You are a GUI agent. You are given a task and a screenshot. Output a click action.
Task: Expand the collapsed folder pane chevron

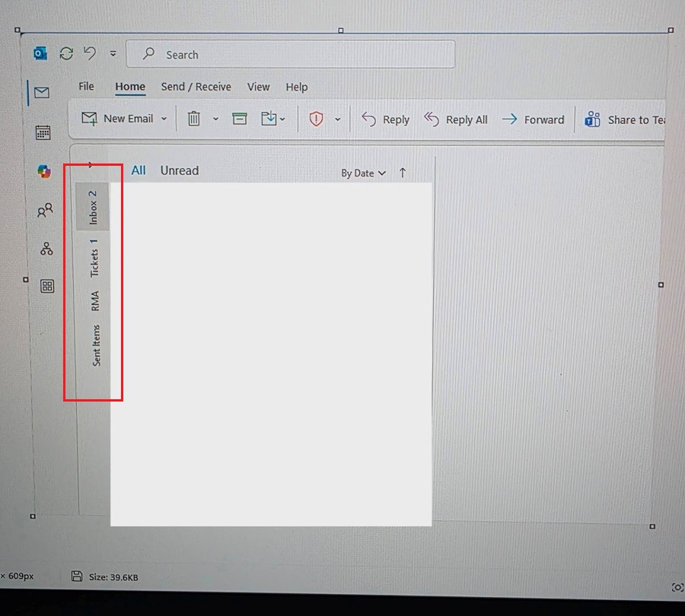point(91,165)
